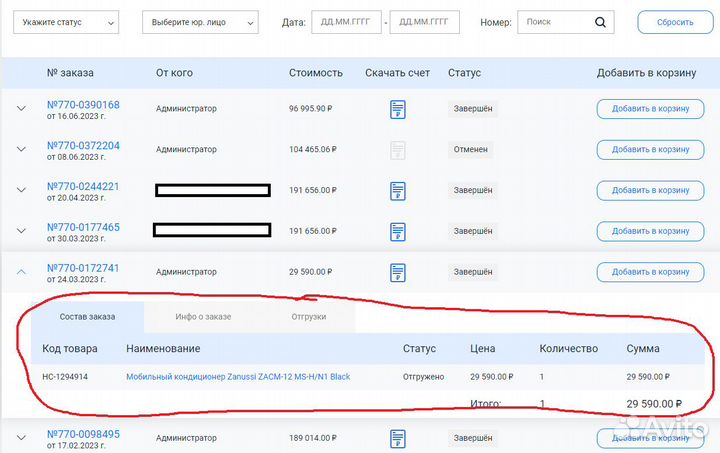The width and height of the screenshot is (720, 453).
Task: Click the search magnifier icon
Action: pyautogui.click(x=600, y=21)
